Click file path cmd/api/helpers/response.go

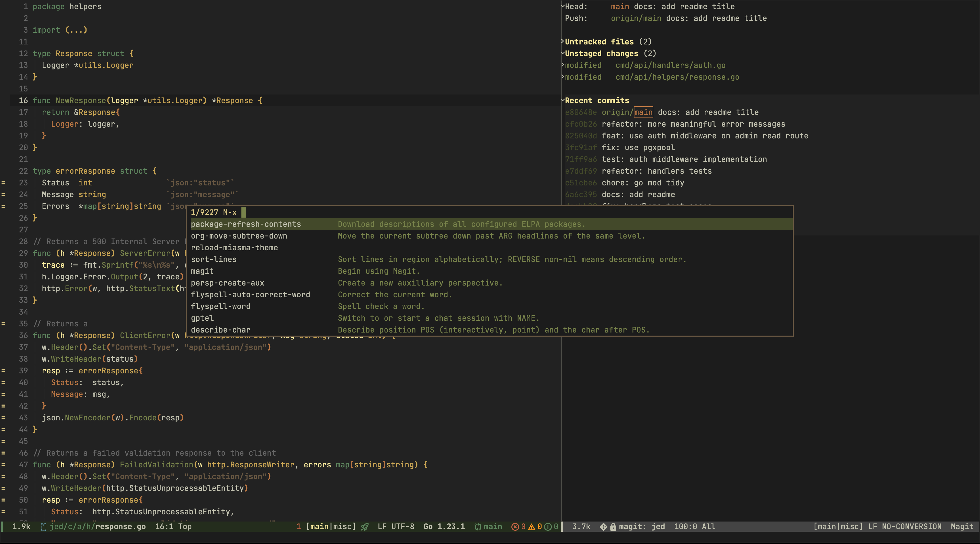tap(677, 77)
